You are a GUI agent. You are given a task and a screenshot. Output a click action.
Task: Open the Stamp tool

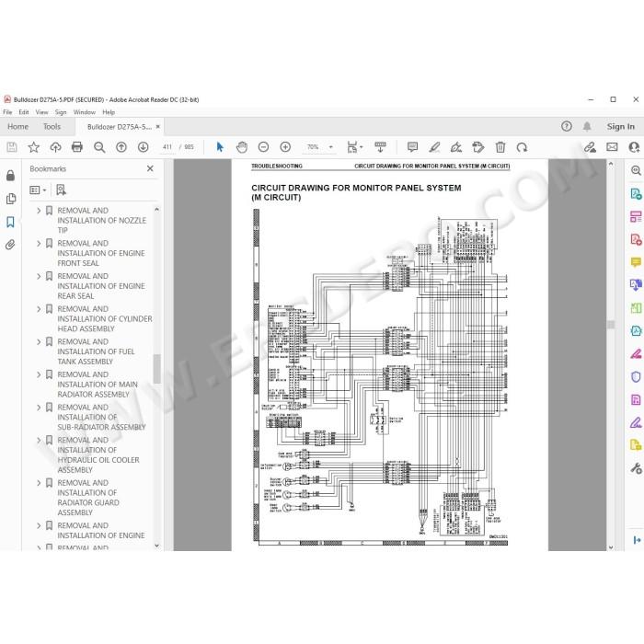click(x=478, y=147)
